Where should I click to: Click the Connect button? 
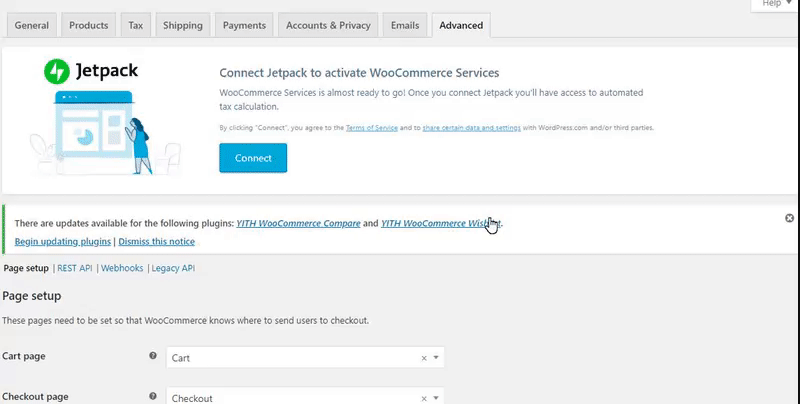coord(253,158)
